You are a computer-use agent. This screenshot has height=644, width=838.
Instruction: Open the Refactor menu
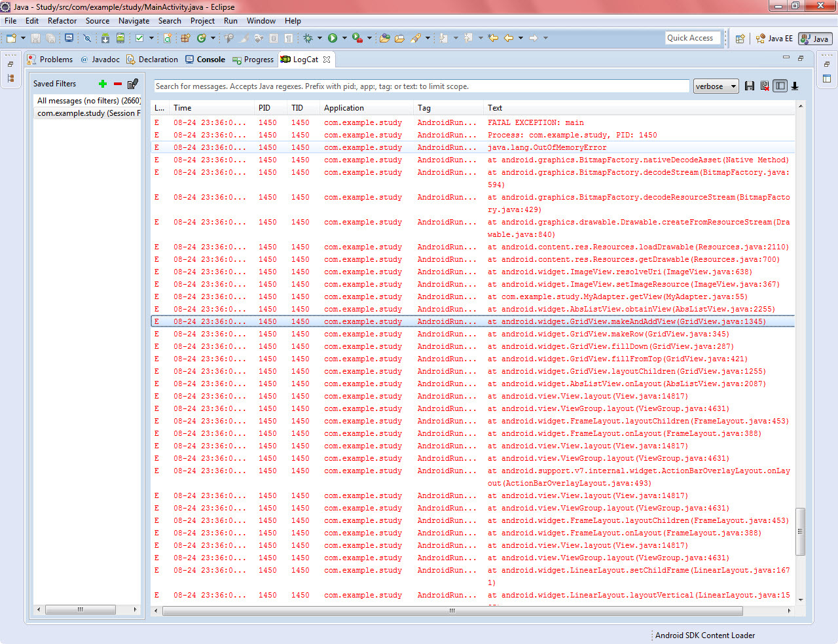[62, 21]
